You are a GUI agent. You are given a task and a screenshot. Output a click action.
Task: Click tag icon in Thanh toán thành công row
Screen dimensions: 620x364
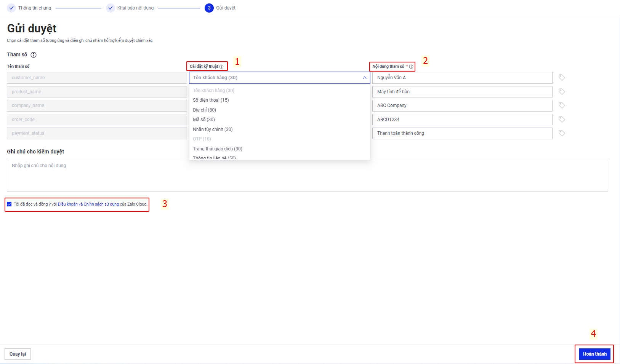click(562, 133)
